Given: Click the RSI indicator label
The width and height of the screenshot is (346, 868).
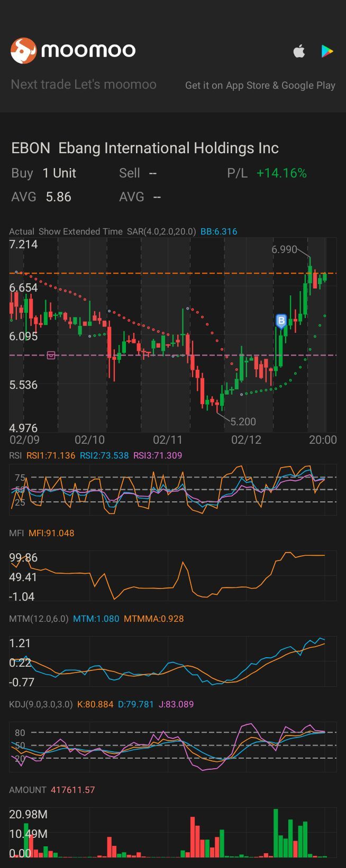Looking at the screenshot, I should coord(15,455).
